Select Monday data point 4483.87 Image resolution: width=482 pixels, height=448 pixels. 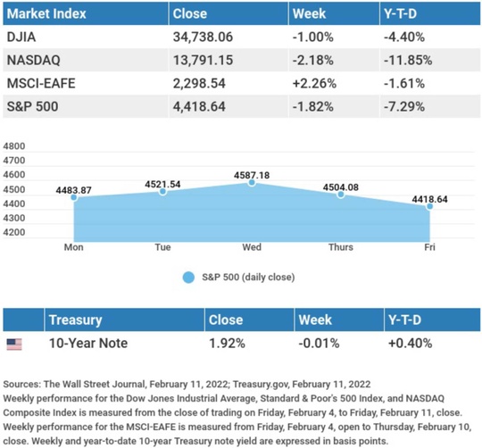coord(74,197)
